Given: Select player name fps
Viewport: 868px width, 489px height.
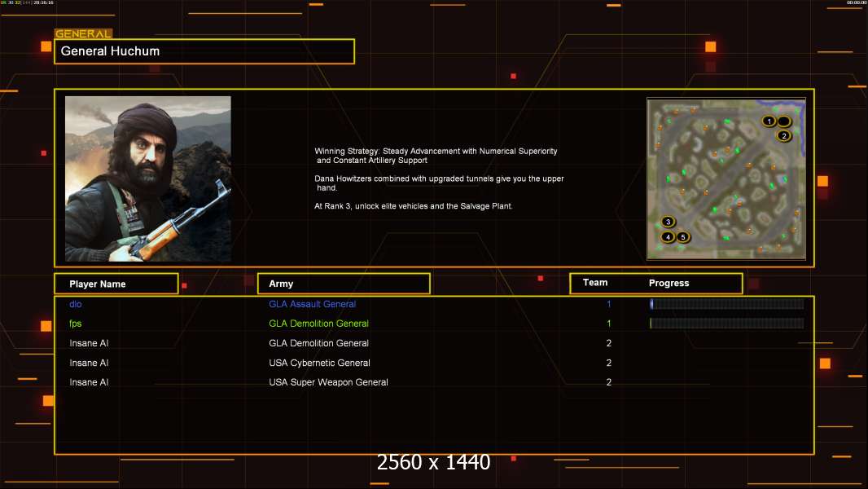Looking at the screenshot, I should point(75,324).
